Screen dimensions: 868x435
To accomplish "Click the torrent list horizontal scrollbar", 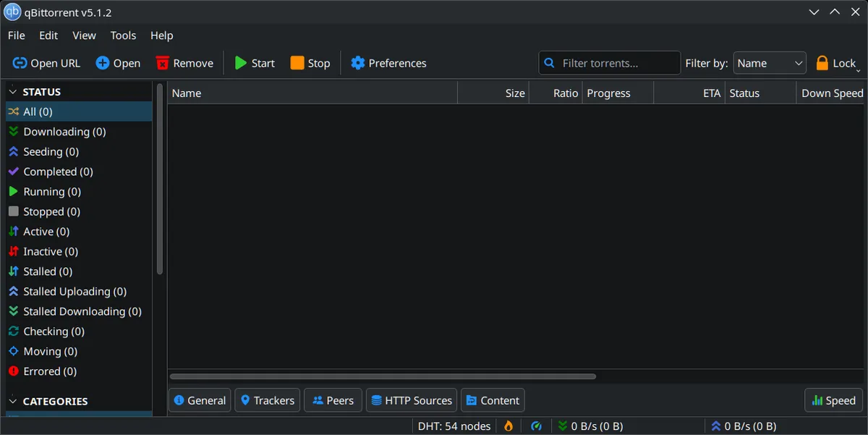I will tap(383, 376).
